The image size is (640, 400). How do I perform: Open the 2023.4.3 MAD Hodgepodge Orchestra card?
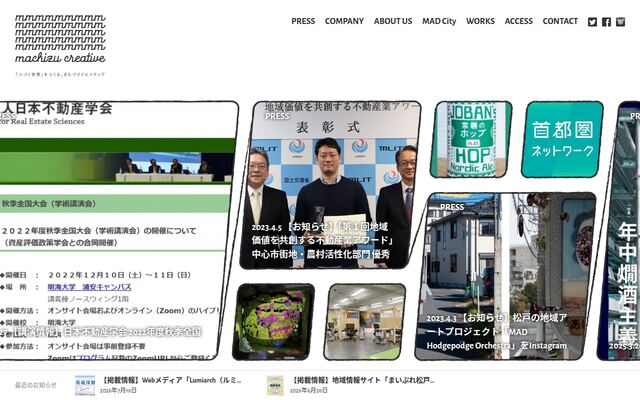[x=505, y=276]
